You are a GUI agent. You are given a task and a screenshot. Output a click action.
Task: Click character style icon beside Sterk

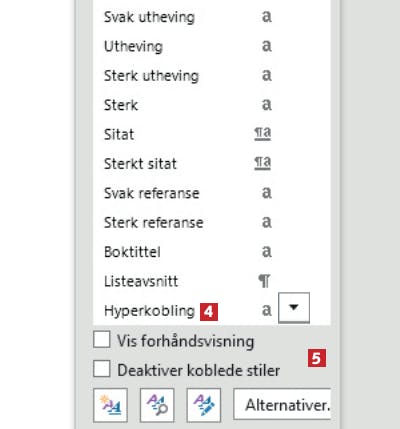pos(267,105)
